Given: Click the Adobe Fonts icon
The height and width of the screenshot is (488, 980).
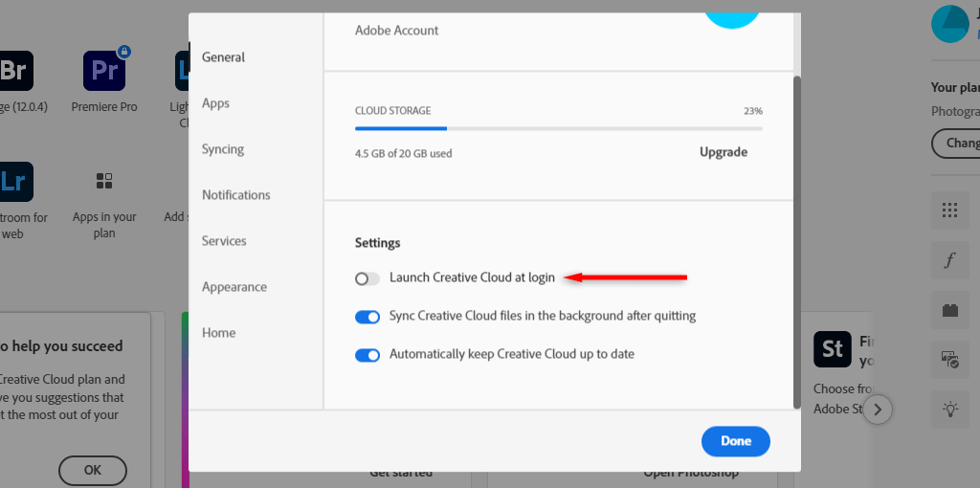Looking at the screenshot, I should (949, 259).
